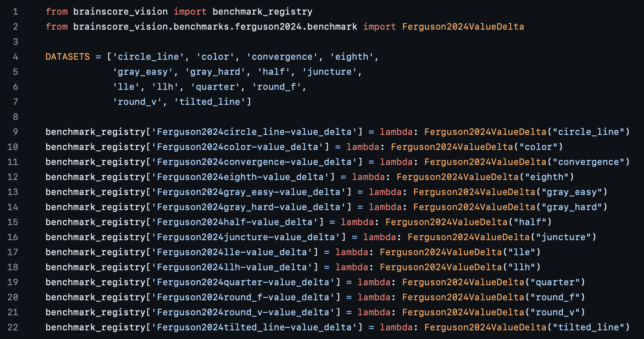Image resolution: width=644 pixels, height=339 pixels.
Task: Click the lambda keyword on line 12
Action: pos(368,177)
